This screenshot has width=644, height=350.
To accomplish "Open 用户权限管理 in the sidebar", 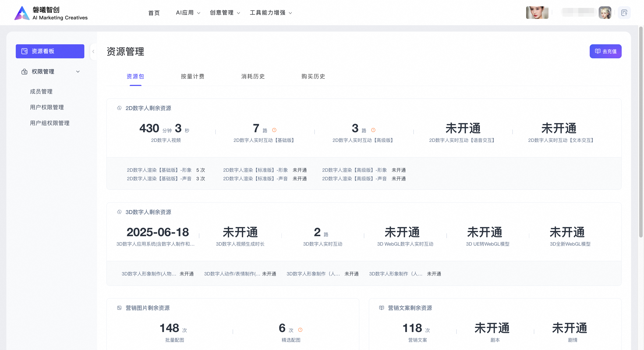I will [x=47, y=107].
